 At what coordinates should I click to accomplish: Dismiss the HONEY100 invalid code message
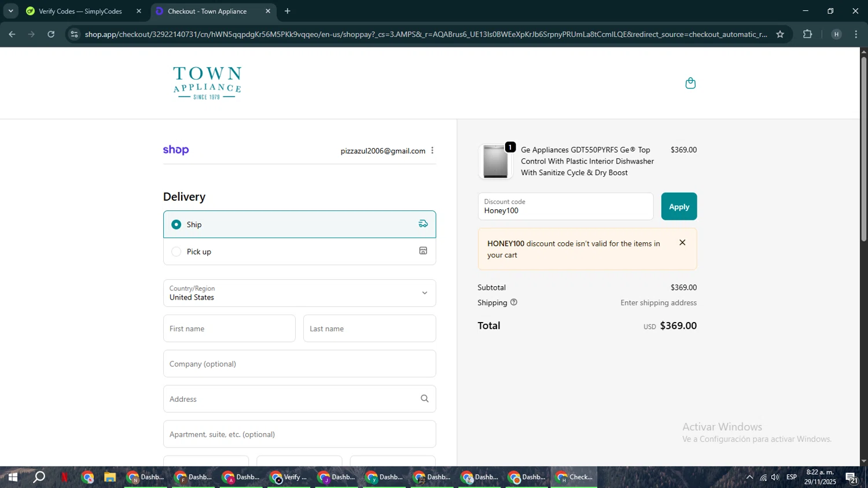[682, 243]
